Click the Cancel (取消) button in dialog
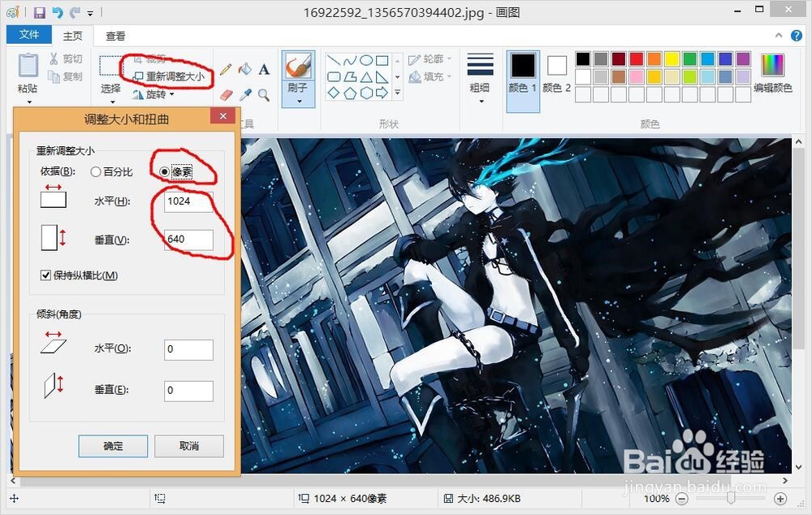This screenshot has width=812, height=515. [x=189, y=446]
